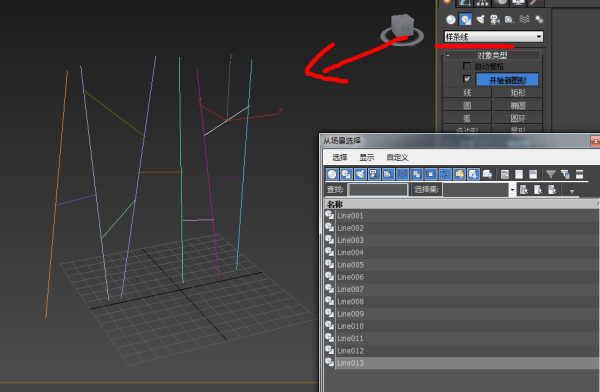Toggle Display Bones filter in dialog toolbar
The width and height of the screenshot is (600, 392).
(445, 175)
